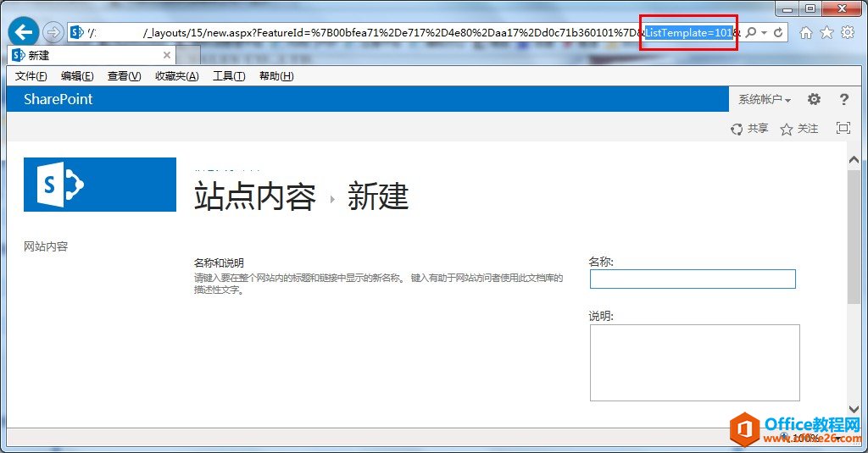Click the browser Forward arrow button
This screenshot has height=453, width=868.
click(x=53, y=33)
